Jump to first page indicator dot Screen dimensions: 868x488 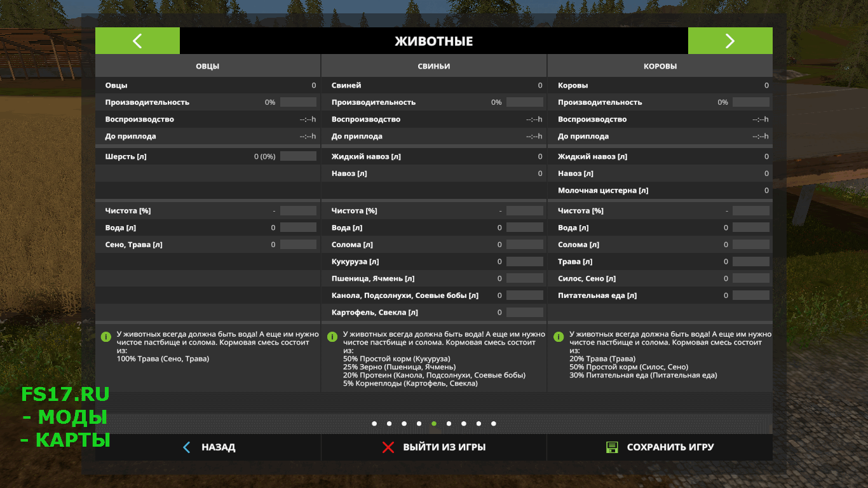pyautogui.click(x=374, y=423)
